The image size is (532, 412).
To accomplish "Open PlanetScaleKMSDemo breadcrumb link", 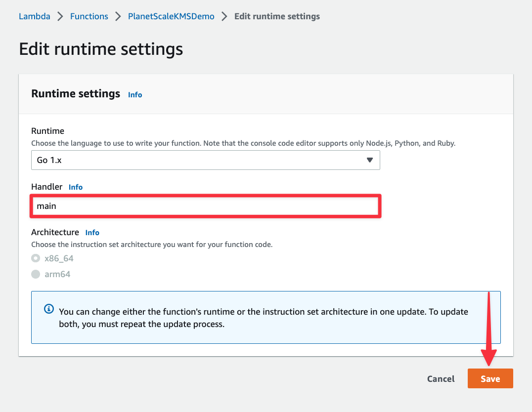I will (x=171, y=16).
